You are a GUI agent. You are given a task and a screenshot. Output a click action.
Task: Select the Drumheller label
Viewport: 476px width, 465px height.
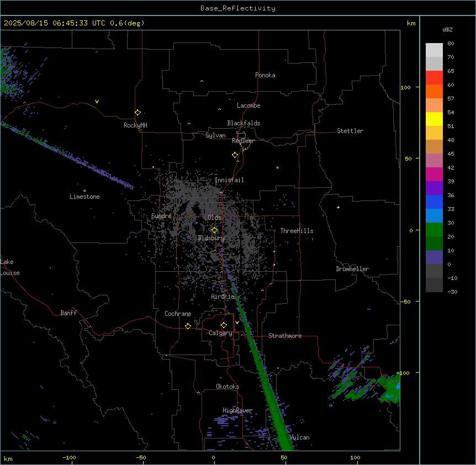pyautogui.click(x=352, y=269)
